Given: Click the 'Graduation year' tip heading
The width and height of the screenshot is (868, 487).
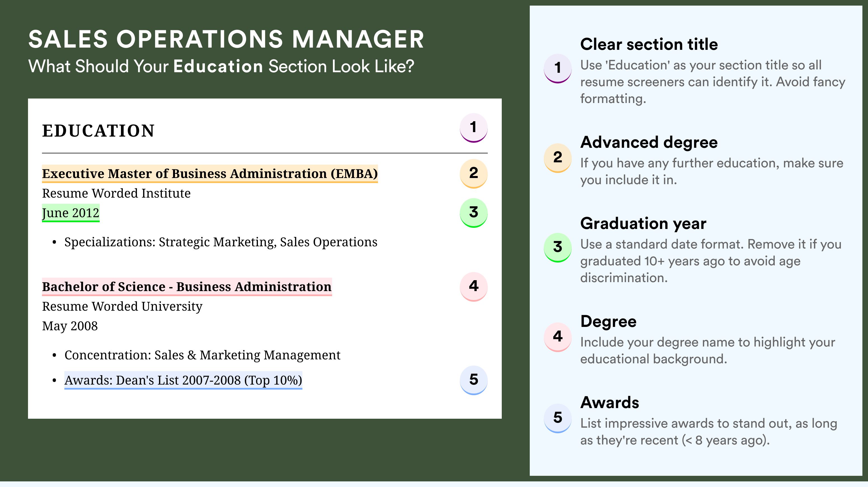Looking at the screenshot, I should pyautogui.click(x=643, y=224).
